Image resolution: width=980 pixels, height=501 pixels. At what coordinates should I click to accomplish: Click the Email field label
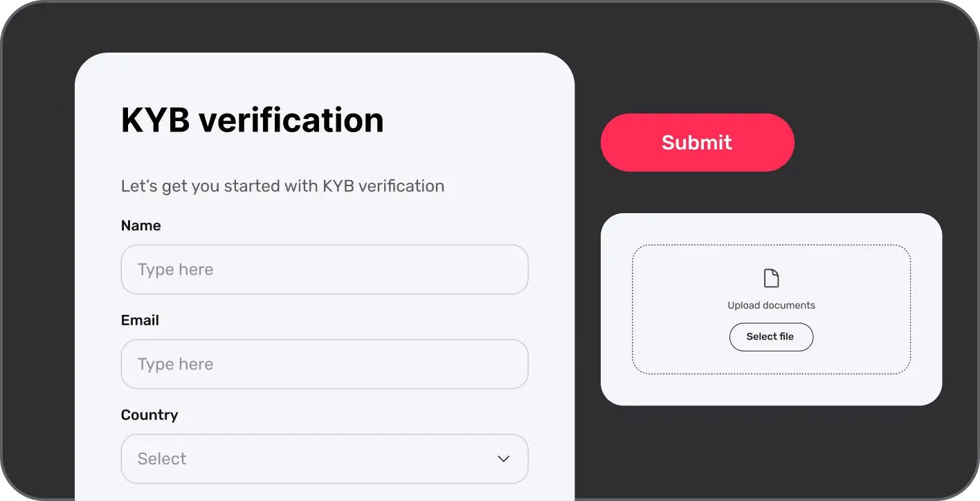pyautogui.click(x=140, y=320)
